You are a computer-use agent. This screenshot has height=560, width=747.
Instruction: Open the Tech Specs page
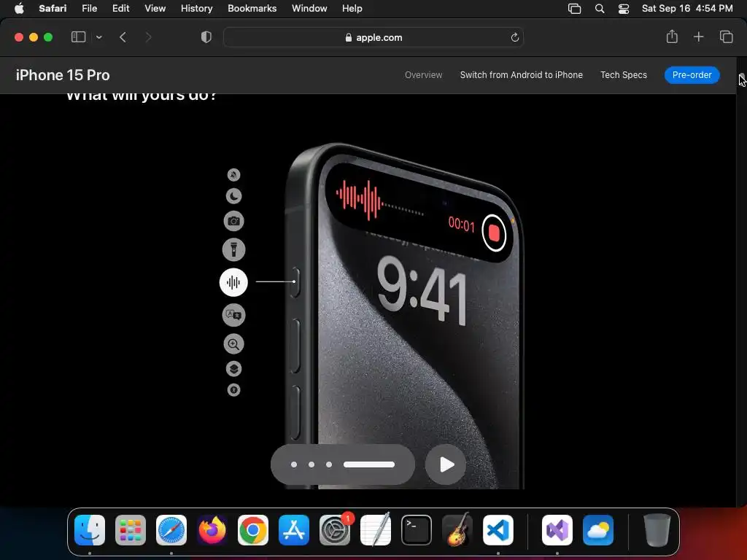tap(624, 75)
